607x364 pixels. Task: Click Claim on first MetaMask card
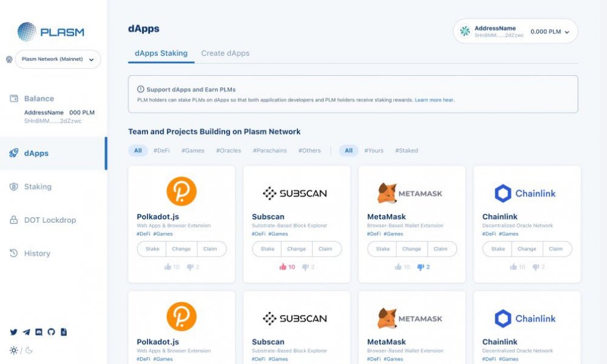click(x=441, y=249)
